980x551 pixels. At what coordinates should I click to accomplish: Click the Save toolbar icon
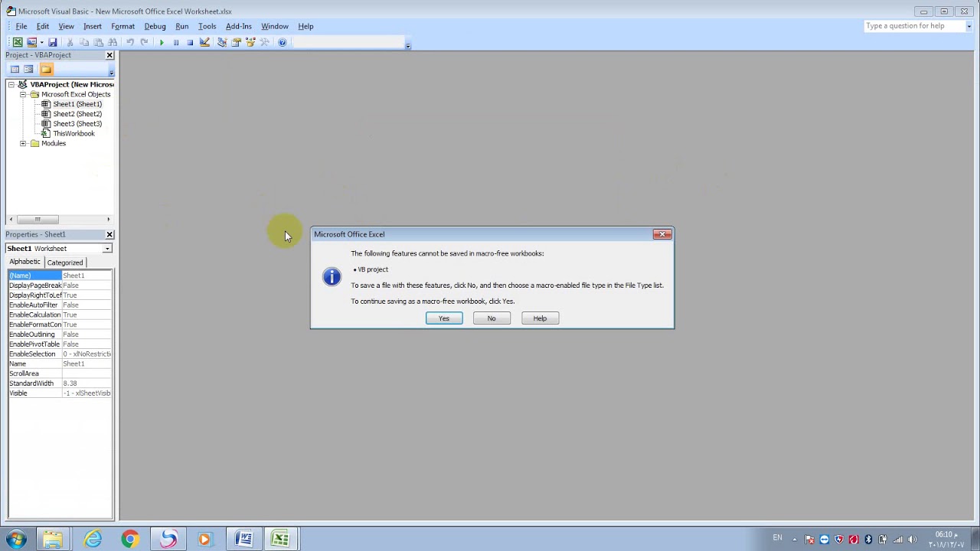[x=52, y=42]
